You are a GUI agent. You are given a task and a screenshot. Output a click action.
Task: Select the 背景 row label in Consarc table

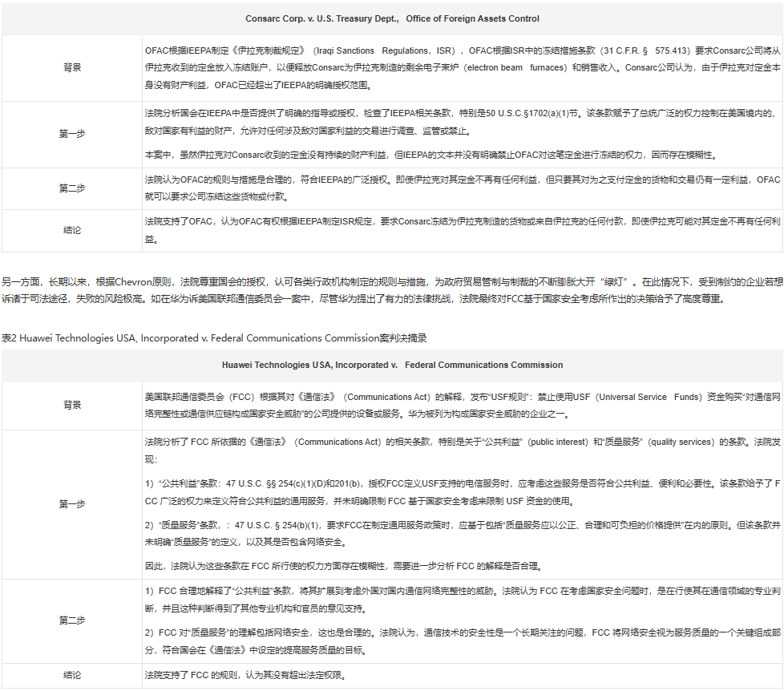(72, 67)
